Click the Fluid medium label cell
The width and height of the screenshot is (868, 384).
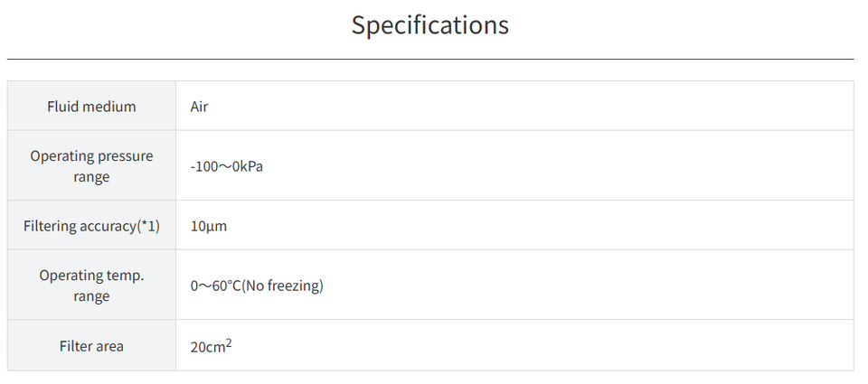[x=91, y=107]
